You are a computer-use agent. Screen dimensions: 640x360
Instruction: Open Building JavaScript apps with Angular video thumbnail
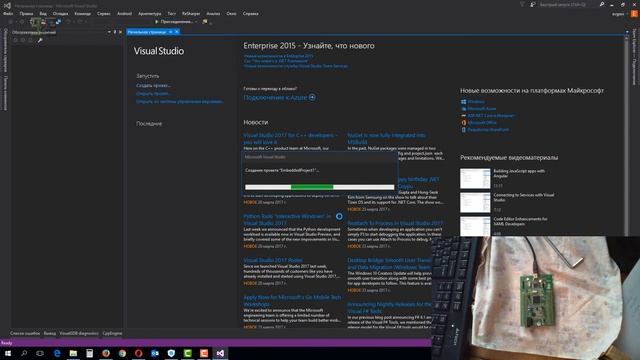[x=475, y=178]
